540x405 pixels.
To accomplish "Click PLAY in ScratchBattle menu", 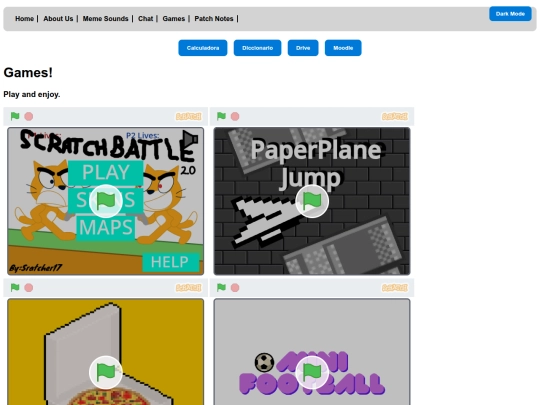I will click(106, 173).
